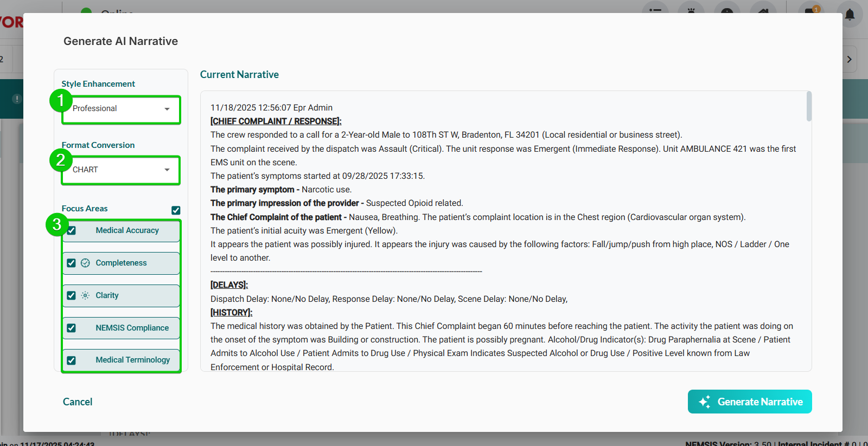Expand the Format Conversion CHART dropdown
Image resolution: width=868 pixels, height=446 pixels.
point(121,170)
